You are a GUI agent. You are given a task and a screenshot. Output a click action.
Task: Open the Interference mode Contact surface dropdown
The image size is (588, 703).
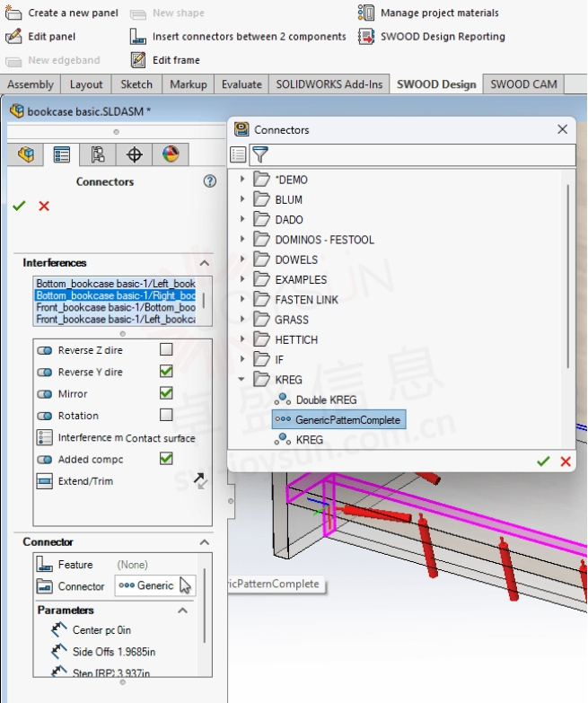[161, 438]
